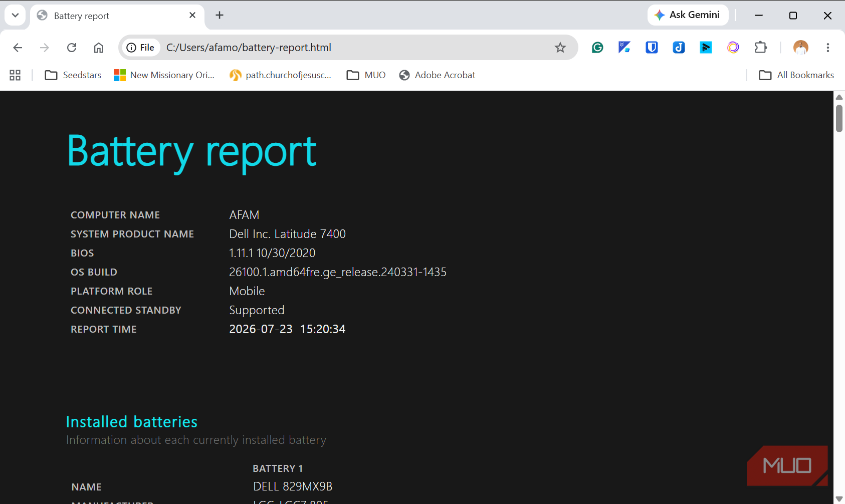
Task: Click the SYSTEM PRODUCT NAME label
Action: [x=132, y=234]
